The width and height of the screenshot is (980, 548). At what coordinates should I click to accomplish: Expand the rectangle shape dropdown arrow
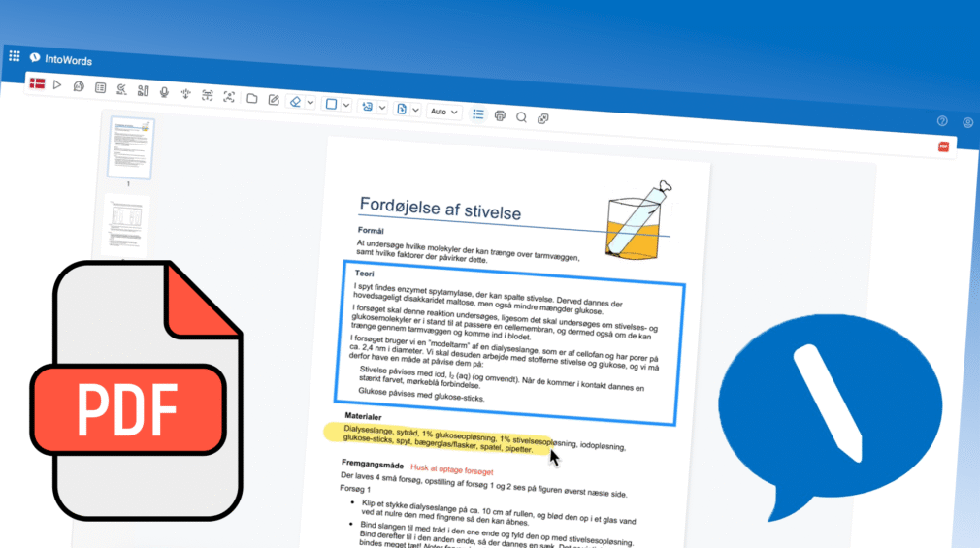(345, 105)
